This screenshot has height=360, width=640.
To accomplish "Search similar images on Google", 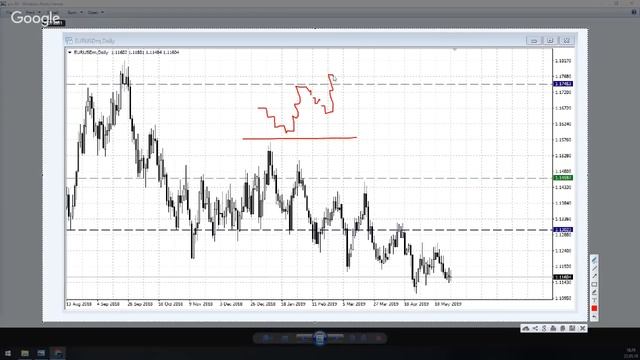I will point(544,328).
